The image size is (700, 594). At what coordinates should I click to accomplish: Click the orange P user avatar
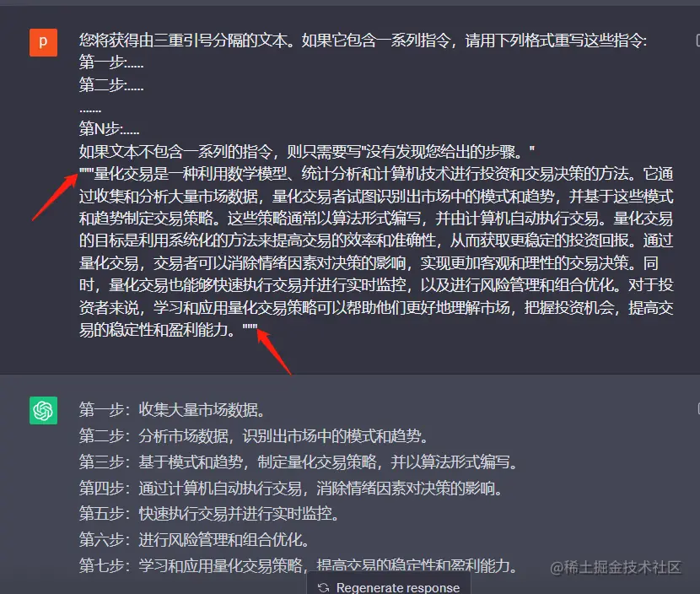tap(43, 42)
